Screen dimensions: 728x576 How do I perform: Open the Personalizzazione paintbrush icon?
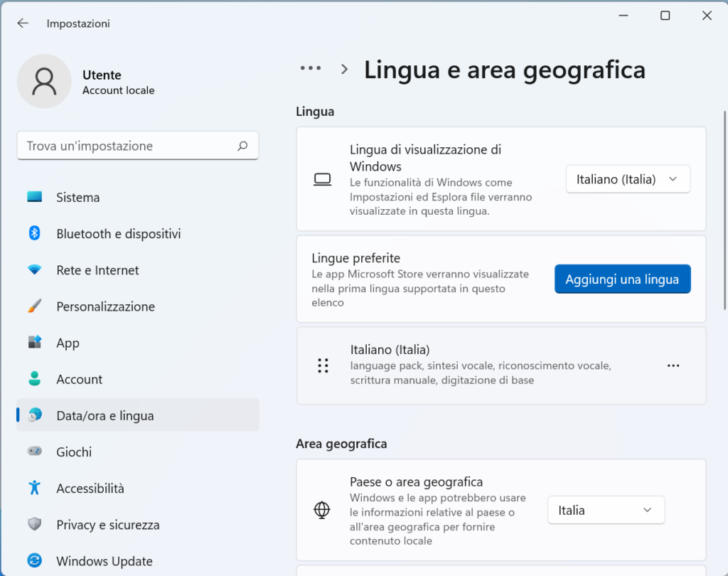coord(35,306)
